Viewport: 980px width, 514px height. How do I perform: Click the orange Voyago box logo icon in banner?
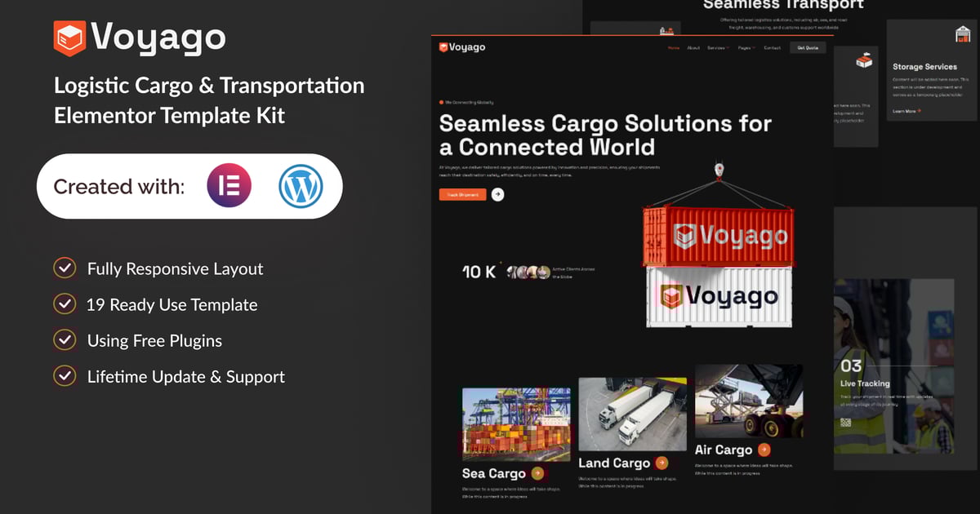point(69,39)
